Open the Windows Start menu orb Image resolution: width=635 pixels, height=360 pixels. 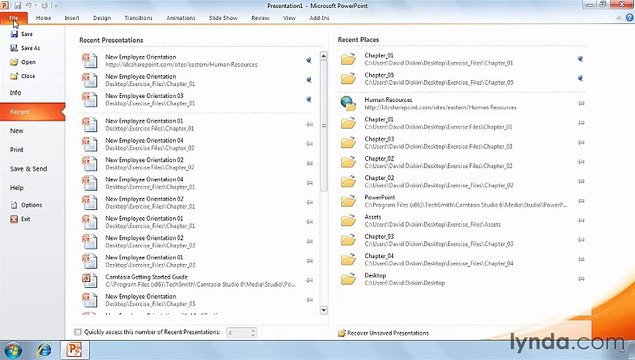[x=13, y=350]
